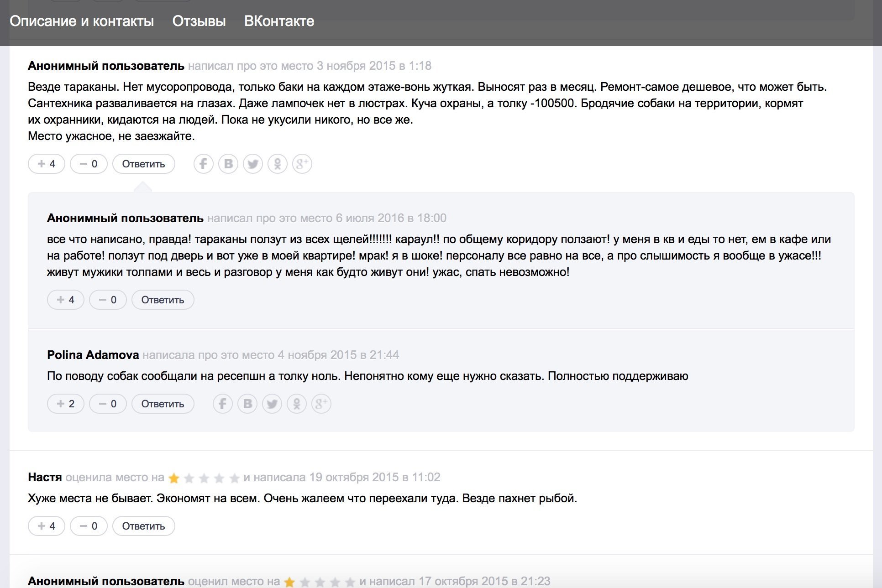Click Анонимный пользователь on 3 ноября review

(106, 66)
